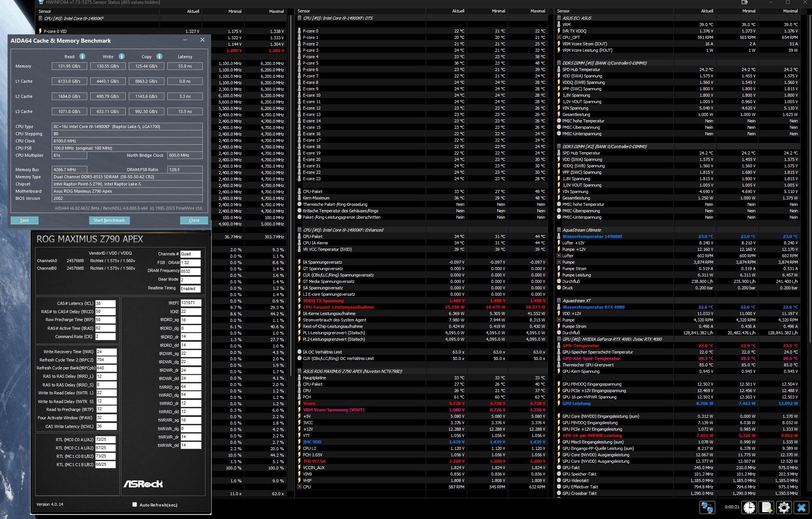Click circle icon of Durchfluß under AquaStream Ultimate

[x=559, y=281]
